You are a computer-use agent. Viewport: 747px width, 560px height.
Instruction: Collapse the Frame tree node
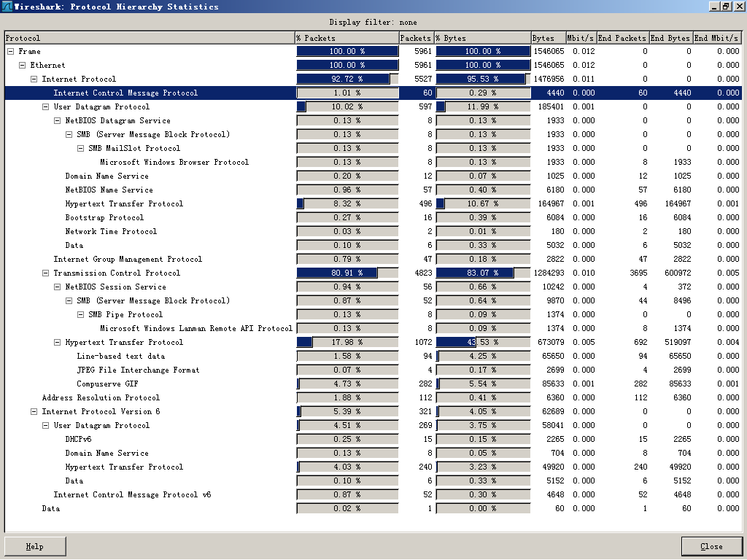[x=10, y=52]
